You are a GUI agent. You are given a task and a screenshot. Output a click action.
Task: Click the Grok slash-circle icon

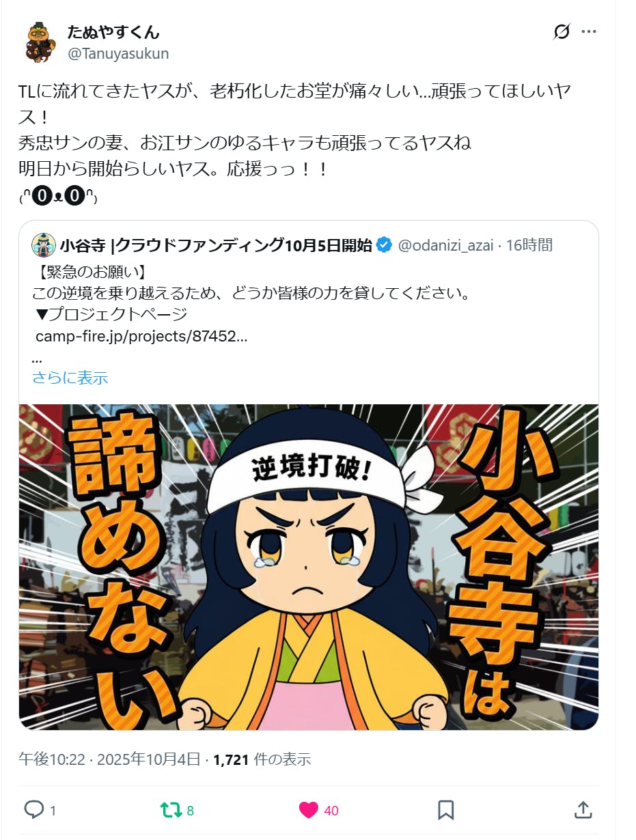[x=562, y=31]
